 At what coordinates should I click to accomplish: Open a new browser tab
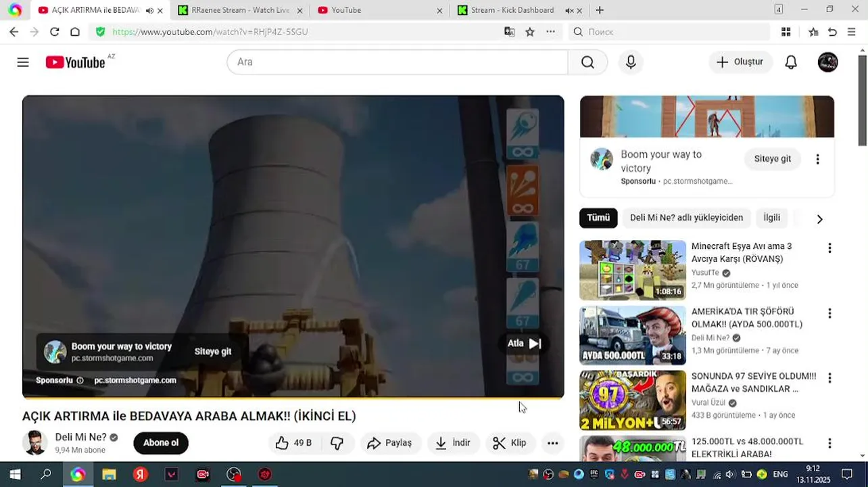(600, 10)
